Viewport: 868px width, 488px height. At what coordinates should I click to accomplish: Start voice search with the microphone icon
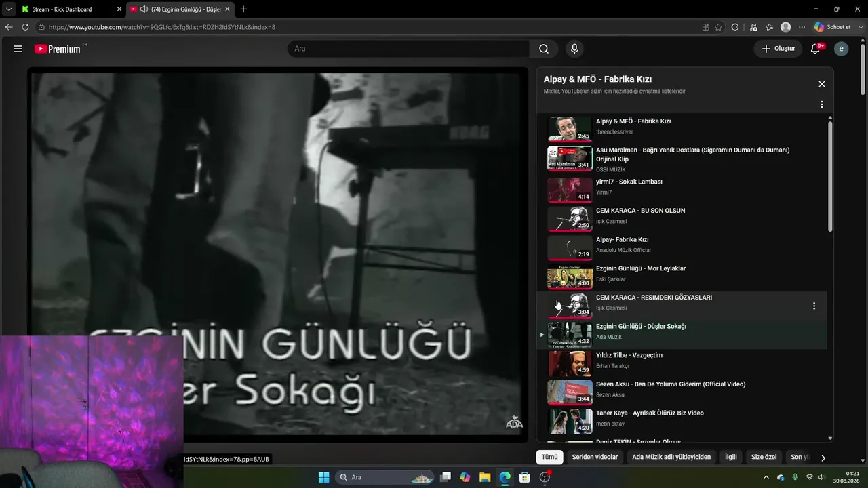point(574,49)
